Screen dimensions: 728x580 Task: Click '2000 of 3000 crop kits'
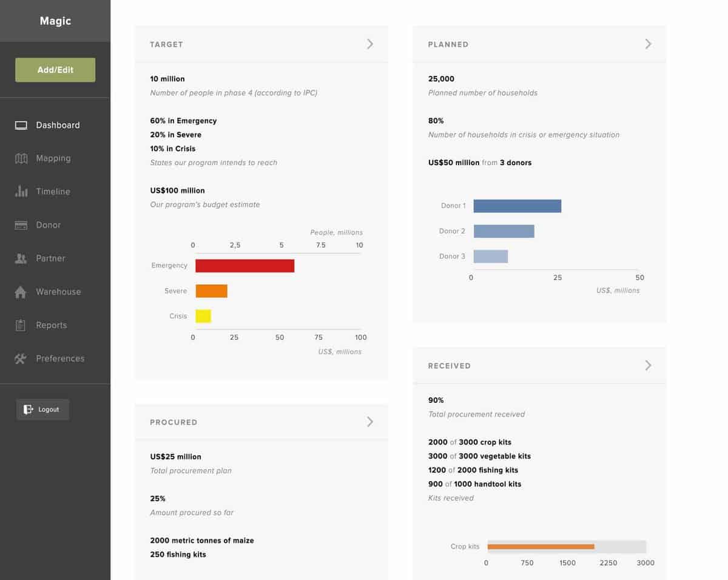pos(470,442)
